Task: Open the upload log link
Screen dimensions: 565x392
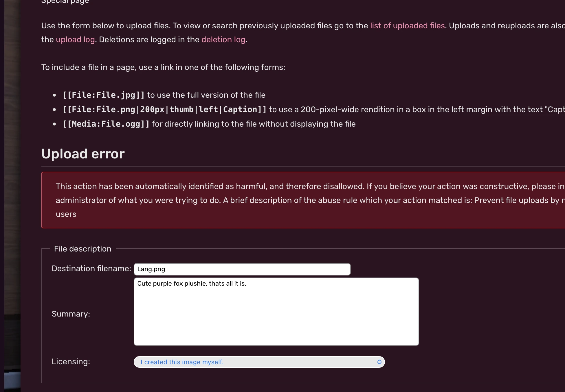Action: coord(75,40)
